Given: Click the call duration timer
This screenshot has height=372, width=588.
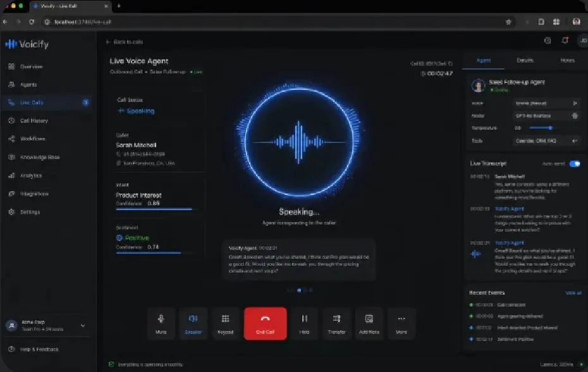Looking at the screenshot, I should [436, 73].
